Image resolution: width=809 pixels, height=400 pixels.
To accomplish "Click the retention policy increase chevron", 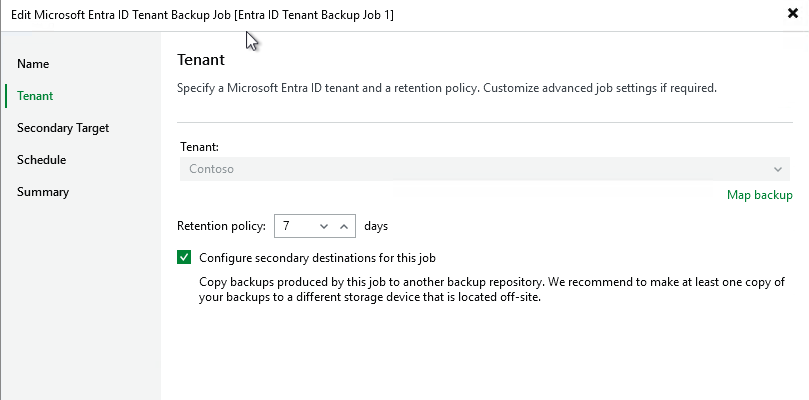I will click(344, 227).
